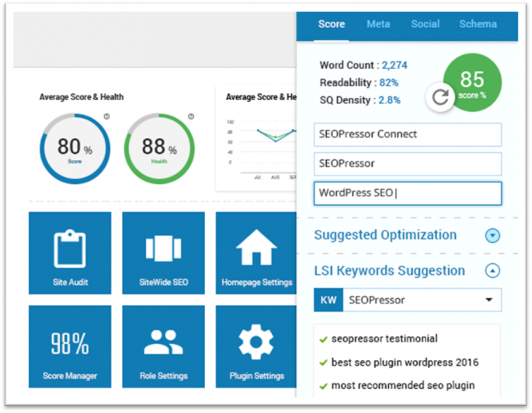
Task: Click the Average Score line chart
Action: pyautogui.click(x=259, y=147)
